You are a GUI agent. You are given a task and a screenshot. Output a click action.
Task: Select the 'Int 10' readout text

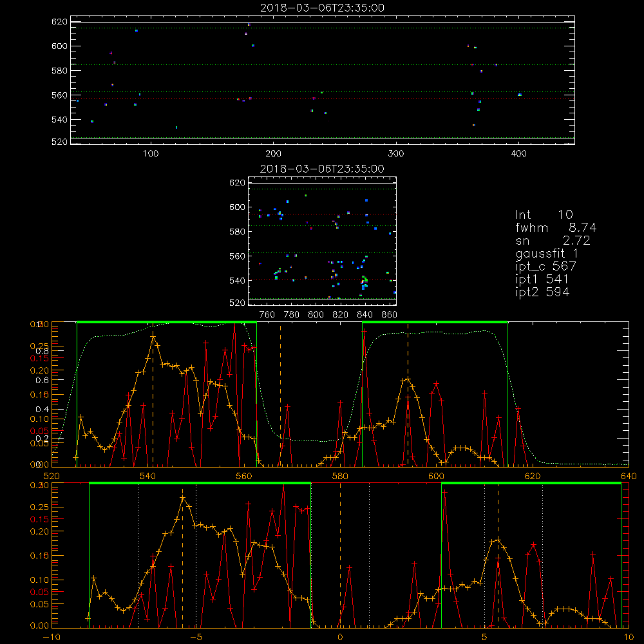pyautogui.click(x=544, y=214)
